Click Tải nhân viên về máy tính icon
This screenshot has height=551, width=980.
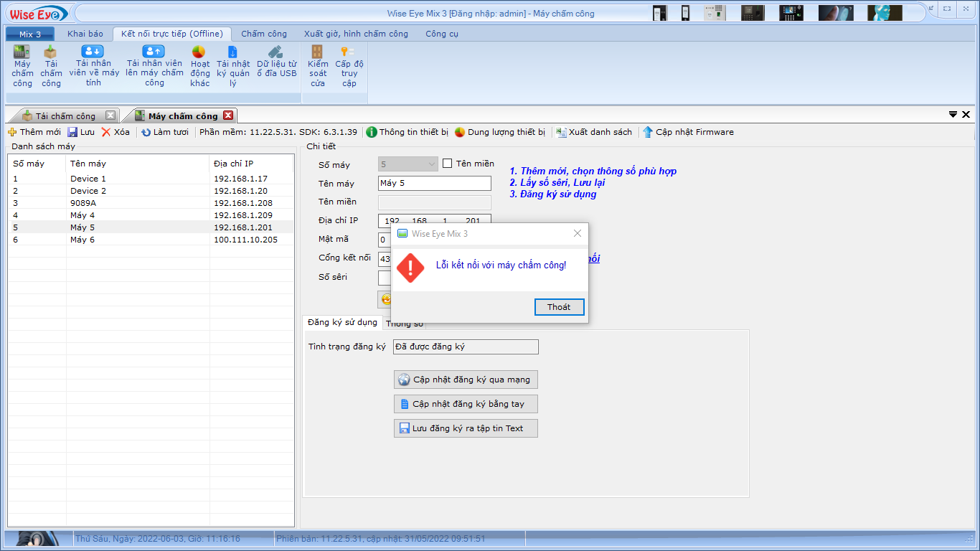93,52
